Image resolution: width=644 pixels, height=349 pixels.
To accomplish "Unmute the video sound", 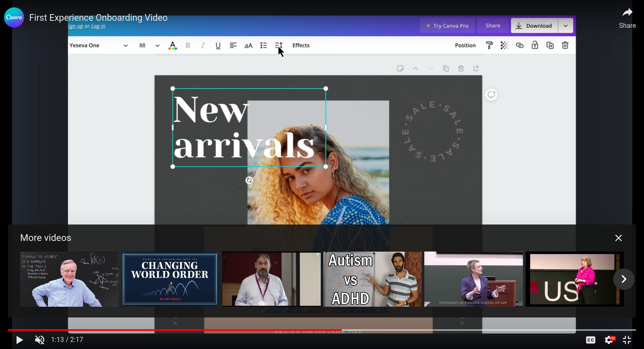I will [40, 340].
